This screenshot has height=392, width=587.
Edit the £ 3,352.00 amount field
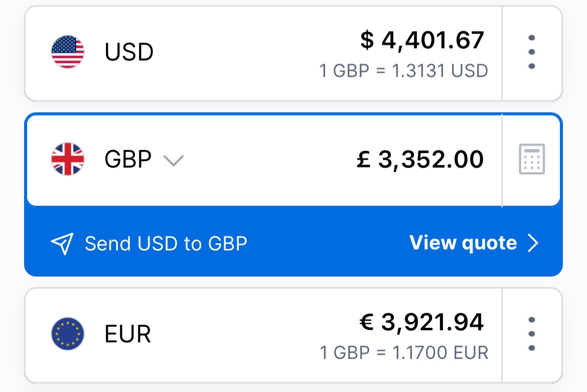click(x=420, y=160)
